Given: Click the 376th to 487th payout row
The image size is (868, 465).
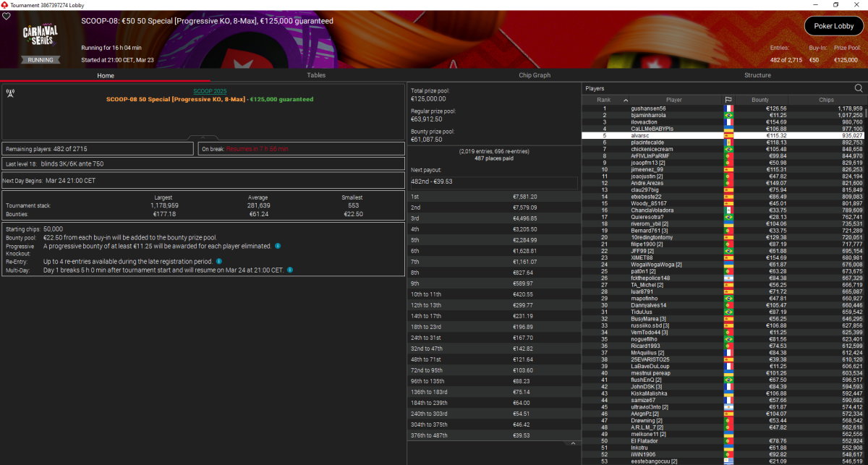Looking at the screenshot, I should click(493, 435).
